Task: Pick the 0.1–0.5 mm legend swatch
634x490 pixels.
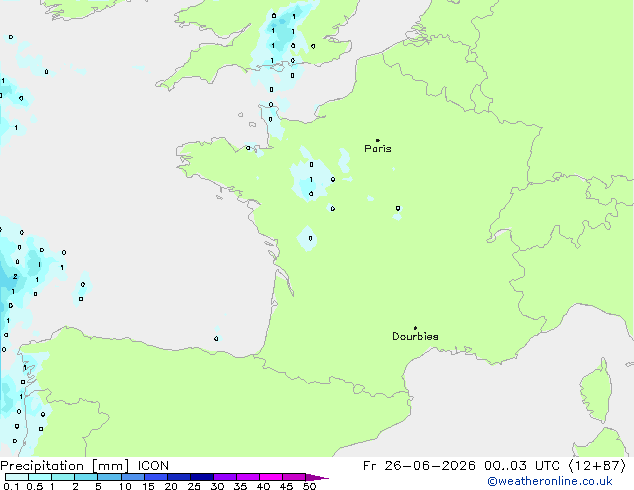Action: pos(17,477)
